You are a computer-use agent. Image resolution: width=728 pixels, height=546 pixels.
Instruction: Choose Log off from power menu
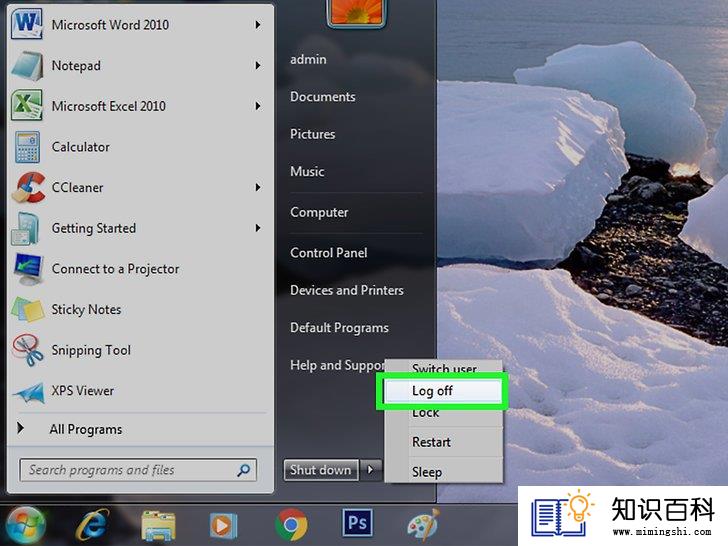[443, 391]
